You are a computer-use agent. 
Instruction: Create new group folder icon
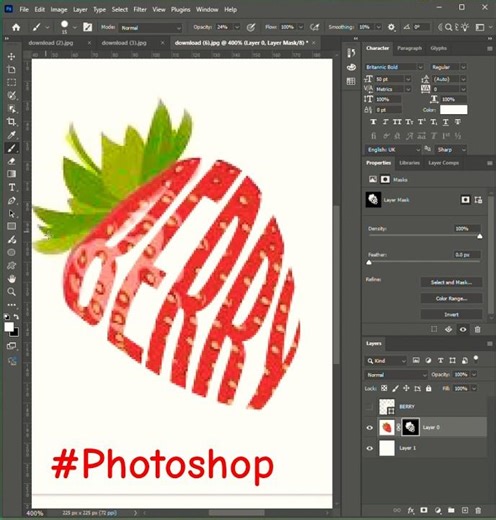pyautogui.click(x=451, y=510)
